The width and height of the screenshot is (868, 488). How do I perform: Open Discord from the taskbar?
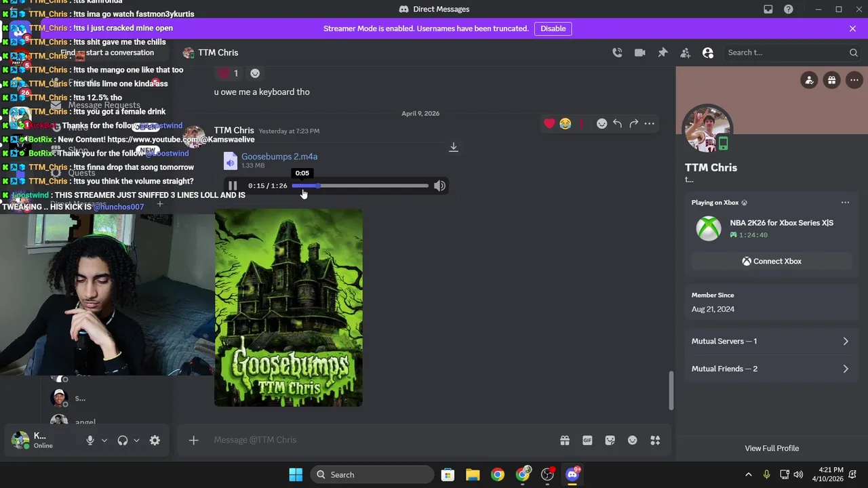[x=572, y=474]
